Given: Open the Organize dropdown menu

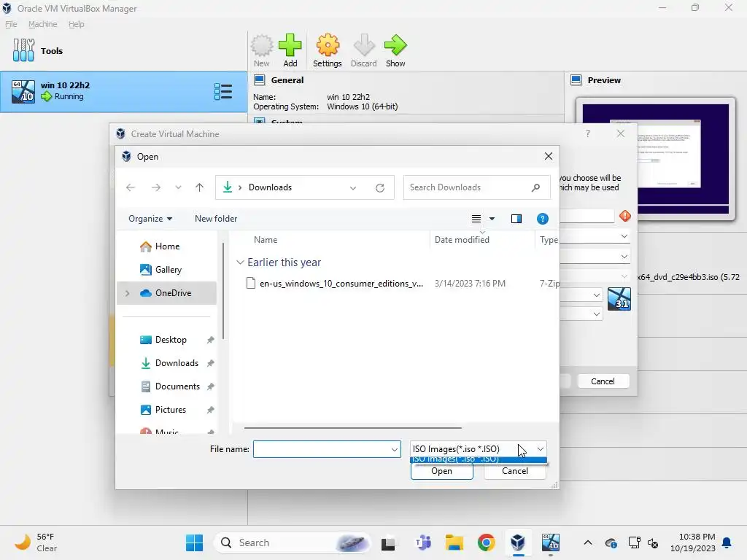Looking at the screenshot, I should point(150,219).
